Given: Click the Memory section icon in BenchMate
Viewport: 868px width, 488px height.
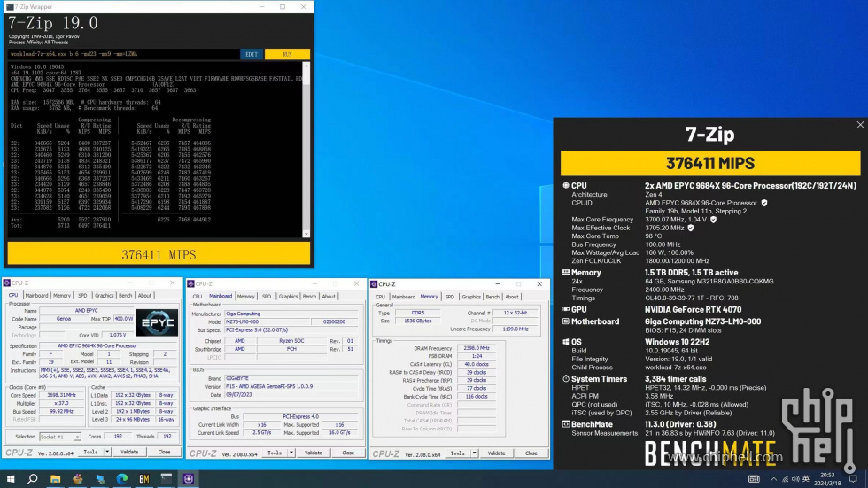Looking at the screenshot, I should tap(566, 272).
